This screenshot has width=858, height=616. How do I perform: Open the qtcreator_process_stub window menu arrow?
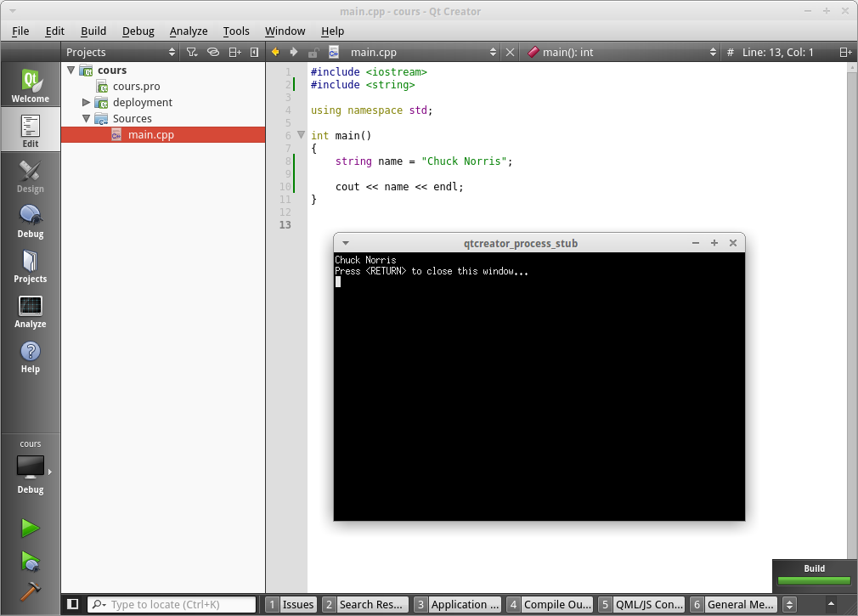click(345, 243)
